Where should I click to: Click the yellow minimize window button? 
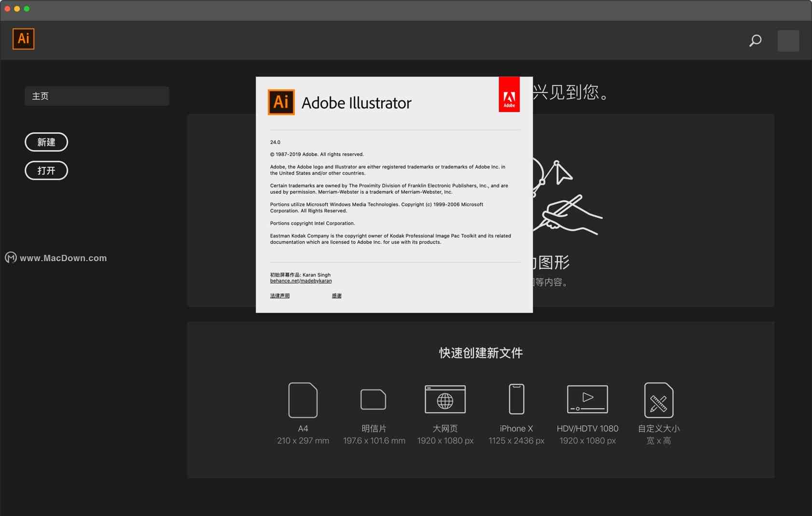tap(17, 9)
